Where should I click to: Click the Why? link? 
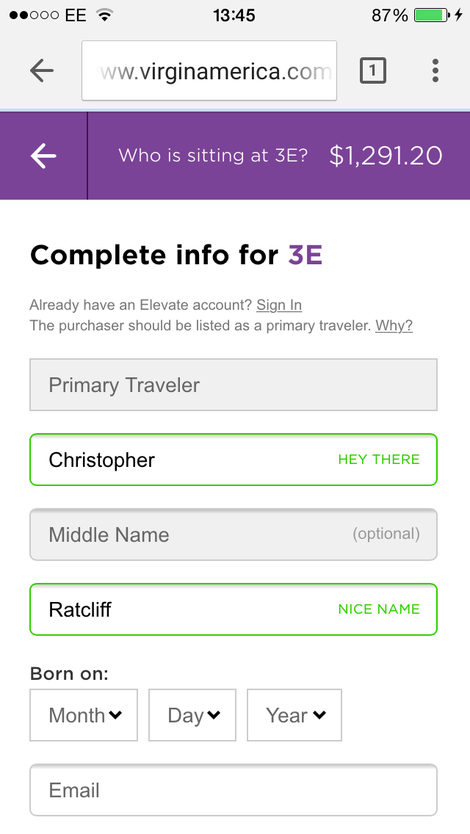click(394, 325)
